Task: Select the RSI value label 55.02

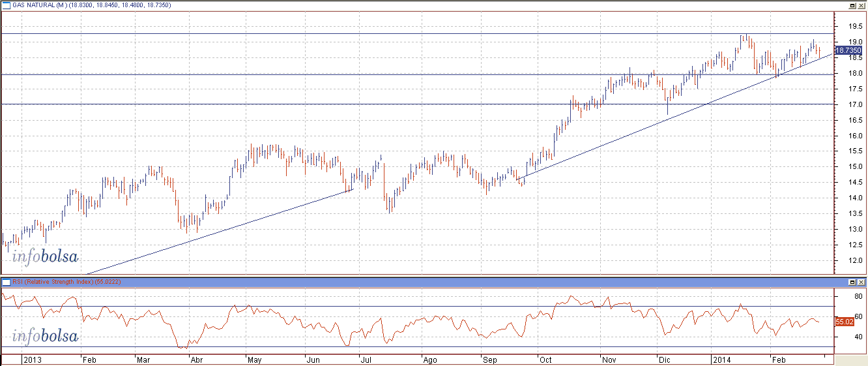Action: (844, 322)
